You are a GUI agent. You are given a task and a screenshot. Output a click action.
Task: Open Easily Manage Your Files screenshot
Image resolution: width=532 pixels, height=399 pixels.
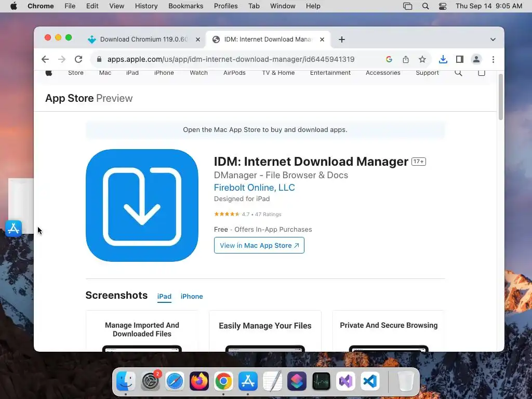point(265,331)
